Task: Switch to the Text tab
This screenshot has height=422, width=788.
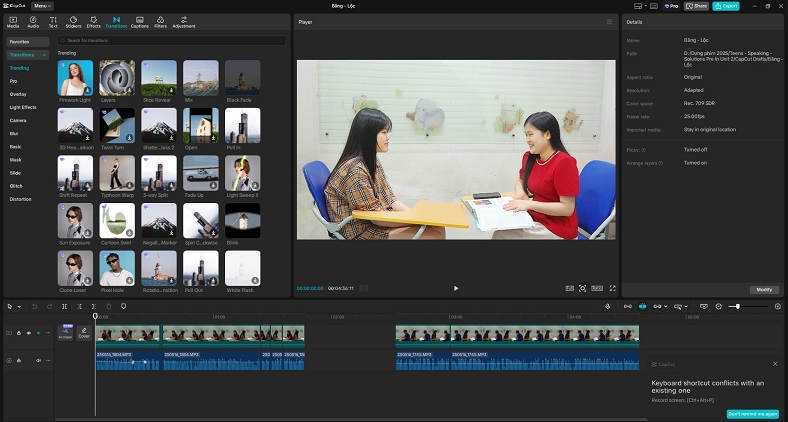Action: [x=53, y=22]
